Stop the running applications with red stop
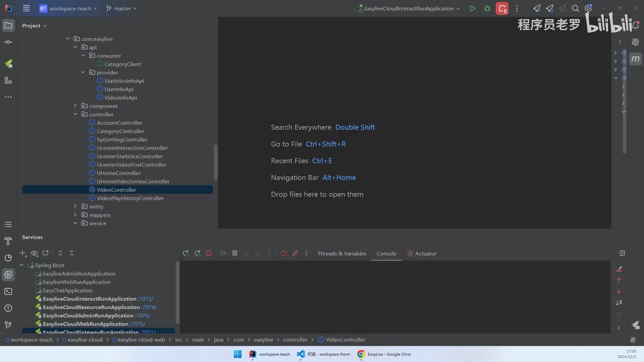 click(x=502, y=9)
